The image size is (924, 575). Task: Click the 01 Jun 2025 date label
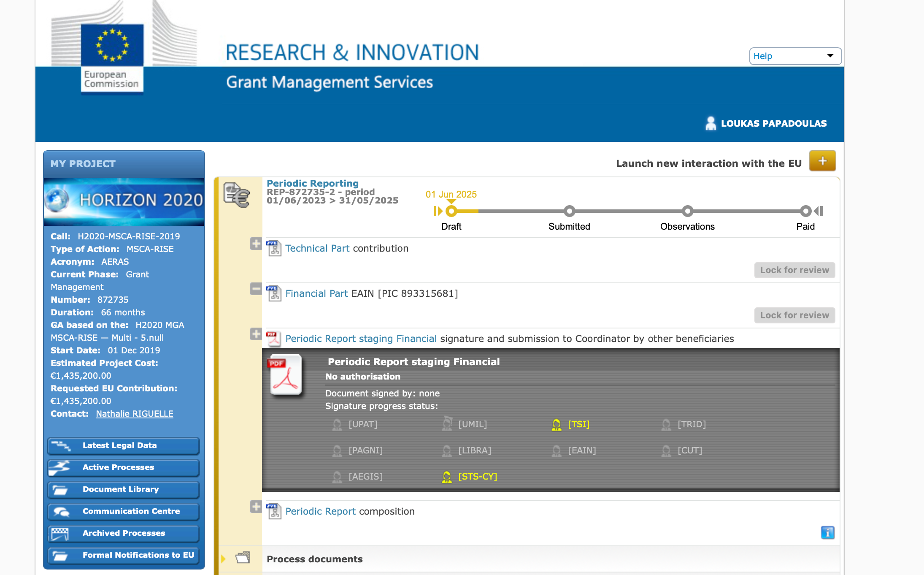point(451,194)
